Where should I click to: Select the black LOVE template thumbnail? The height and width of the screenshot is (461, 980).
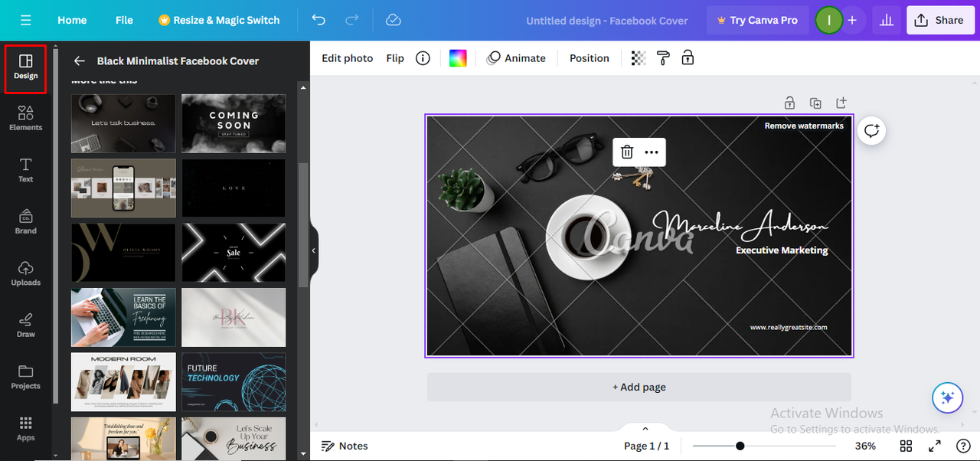234,188
